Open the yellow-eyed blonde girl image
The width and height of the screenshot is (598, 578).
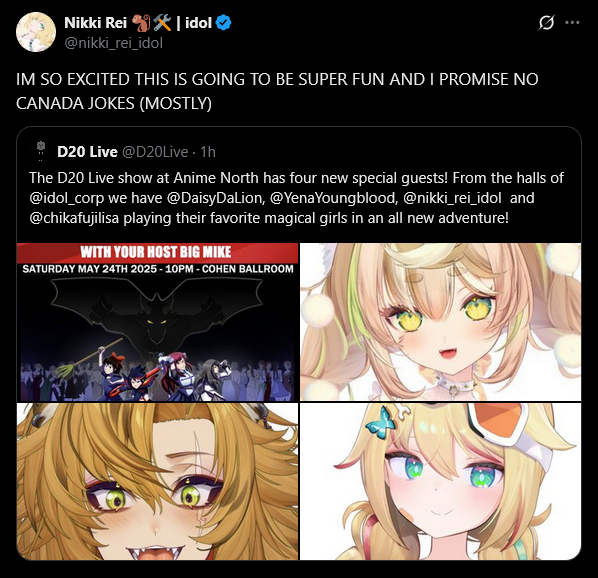pos(440,322)
